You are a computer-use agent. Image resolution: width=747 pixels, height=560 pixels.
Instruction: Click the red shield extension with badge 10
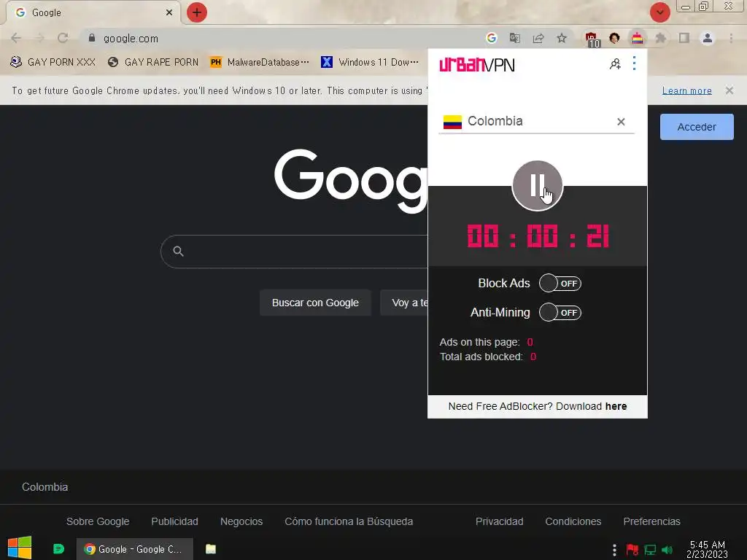(x=591, y=39)
